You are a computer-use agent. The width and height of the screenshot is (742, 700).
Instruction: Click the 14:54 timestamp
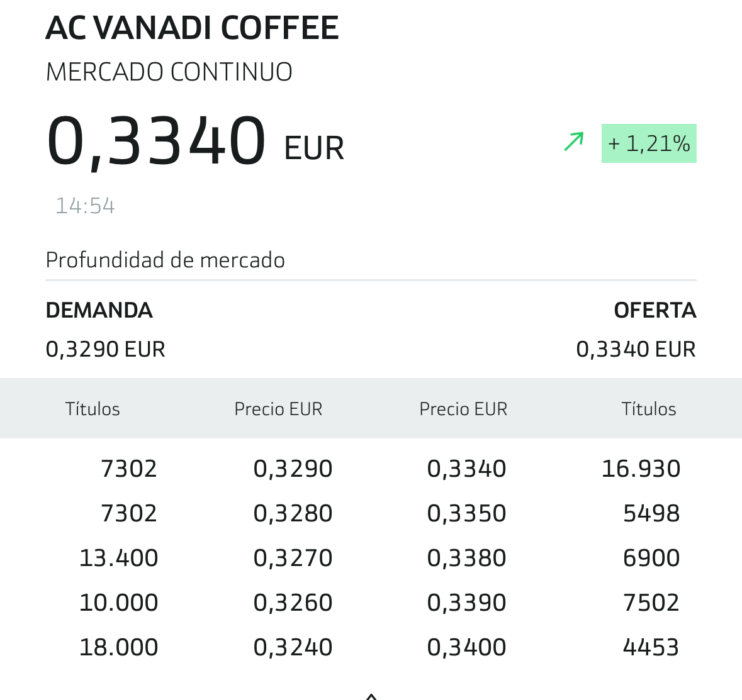[x=85, y=206]
